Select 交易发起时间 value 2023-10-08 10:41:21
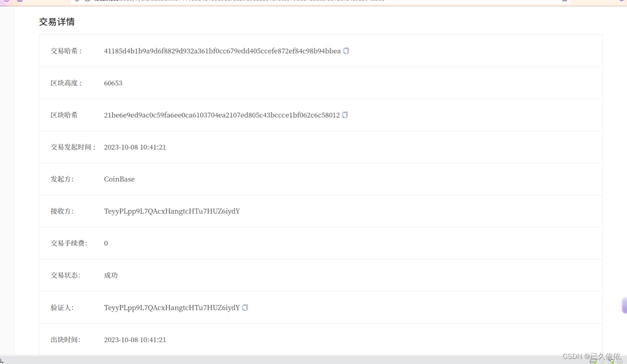The width and height of the screenshot is (627, 364). coord(135,147)
